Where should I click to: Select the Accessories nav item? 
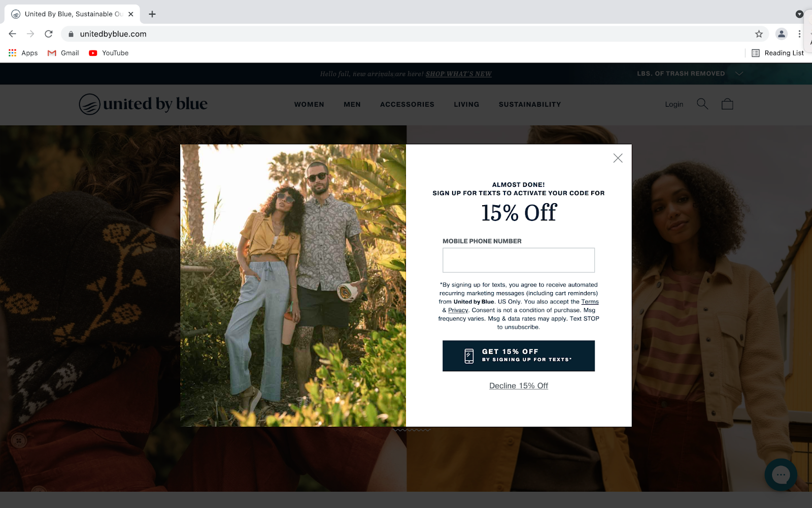(407, 104)
